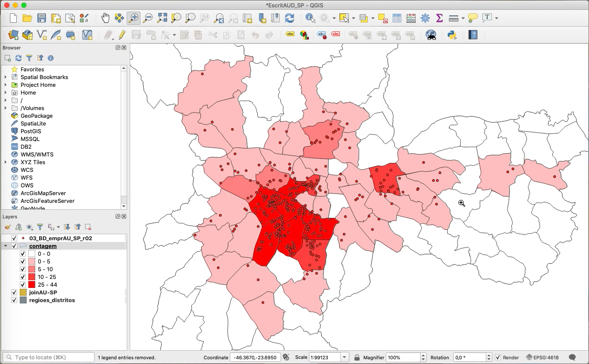
Task: Open the Statistical Summary sigma icon
Action: [439, 18]
